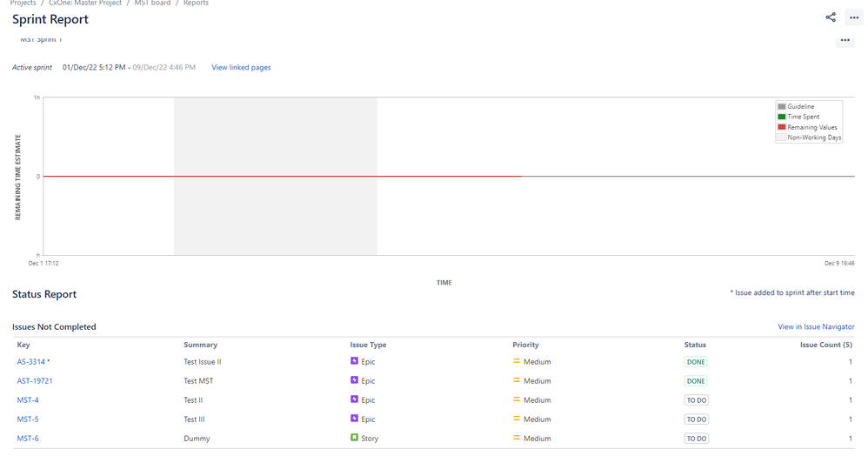Click the Status column header
868x456 pixels.
click(x=695, y=345)
